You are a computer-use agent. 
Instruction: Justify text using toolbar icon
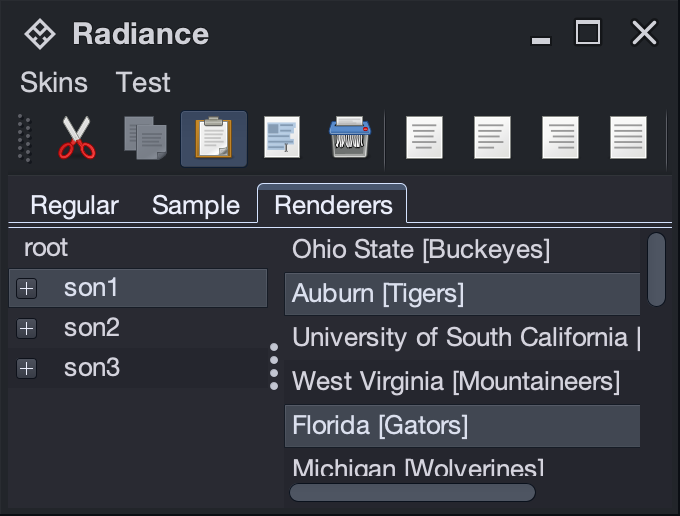pyautogui.click(x=628, y=138)
